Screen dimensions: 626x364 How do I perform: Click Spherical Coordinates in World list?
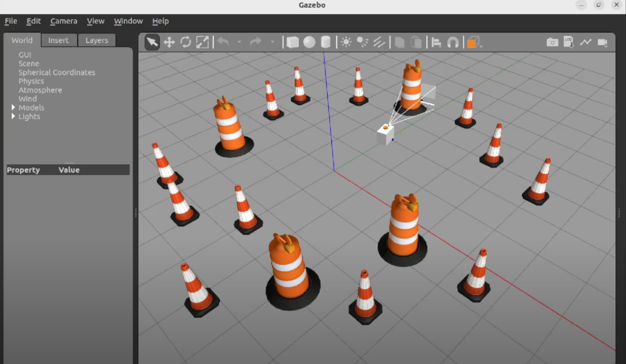[56, 72]
